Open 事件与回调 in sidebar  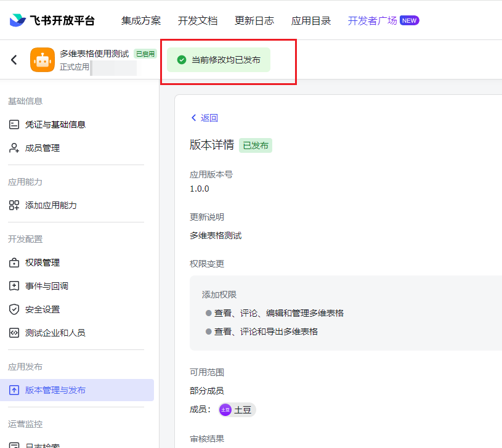[46, 286]
